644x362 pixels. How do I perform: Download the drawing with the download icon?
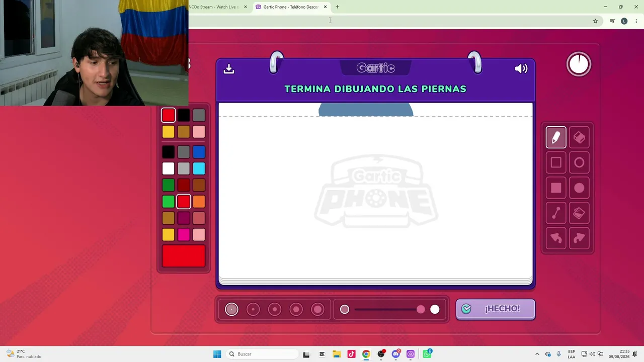tap(229, 68)
